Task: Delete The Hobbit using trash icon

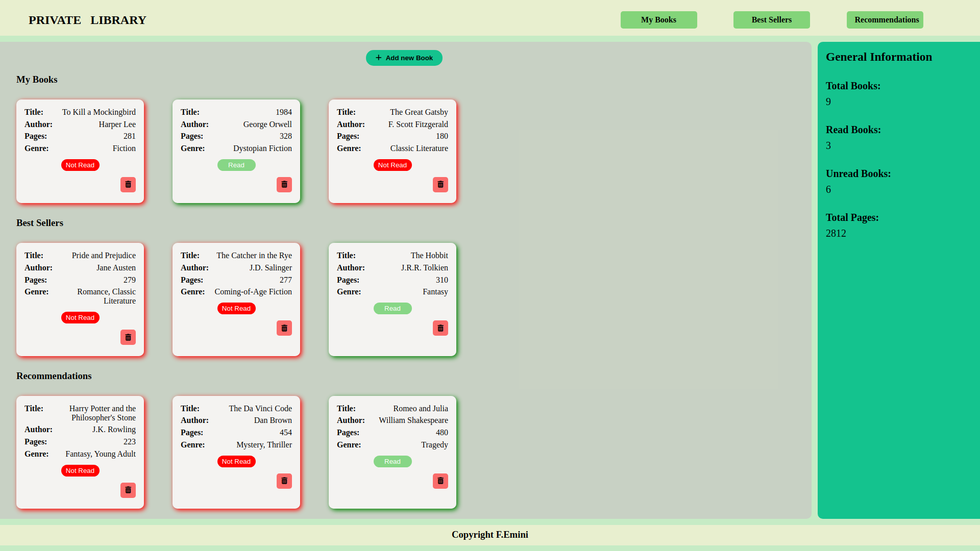Action: [440, 328]
